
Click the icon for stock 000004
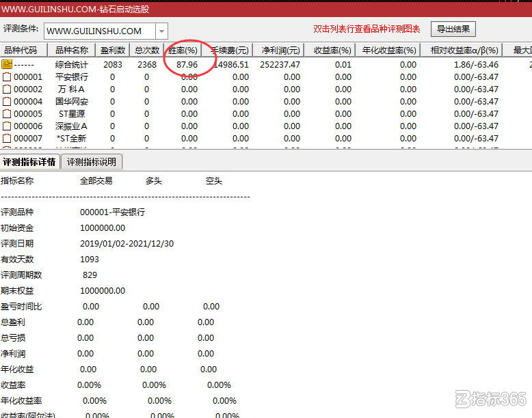(x=6, y=101)
